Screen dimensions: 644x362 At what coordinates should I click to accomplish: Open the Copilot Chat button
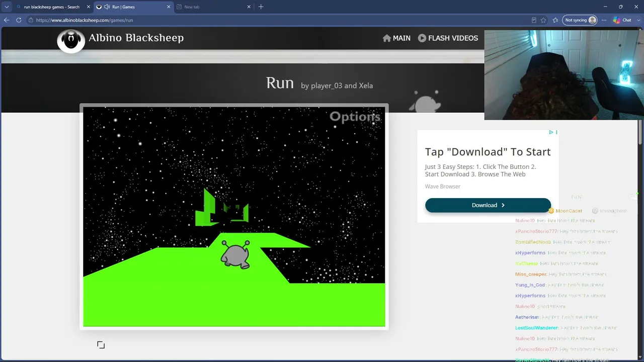(622, 20)
